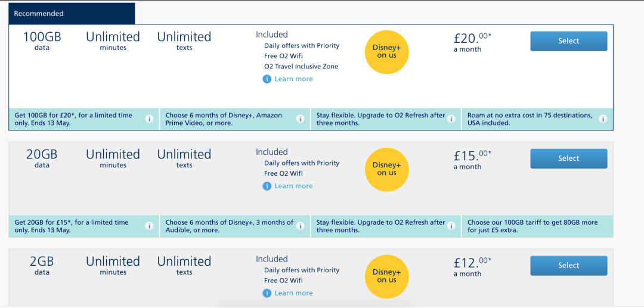
Task: Open info icon for Disney+, 3 months Audible offer
Action: [300, 226]
